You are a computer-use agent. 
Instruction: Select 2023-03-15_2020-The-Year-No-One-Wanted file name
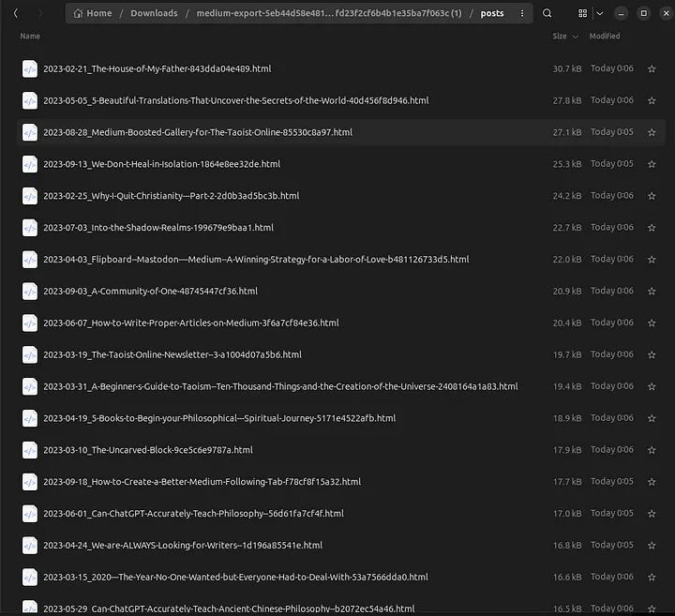click(235, 578)
